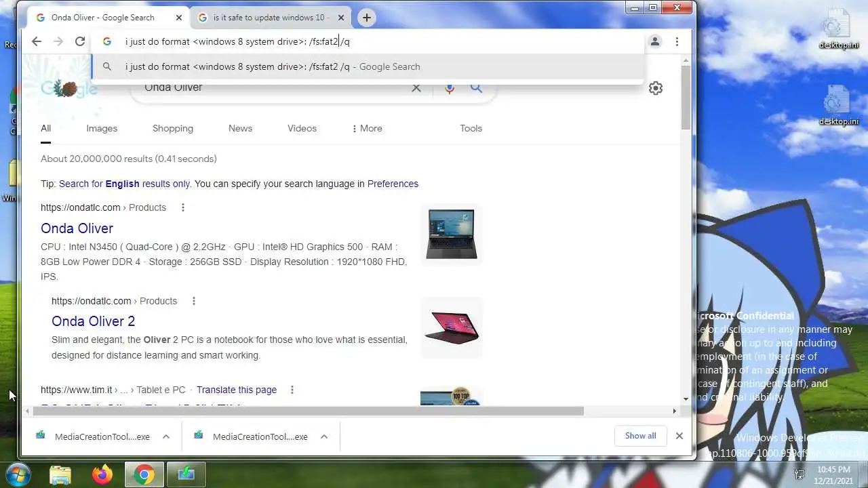The width and height of the screenshot is (868, 488).
Task: Expand the More search categories menu
Action: 367,128
